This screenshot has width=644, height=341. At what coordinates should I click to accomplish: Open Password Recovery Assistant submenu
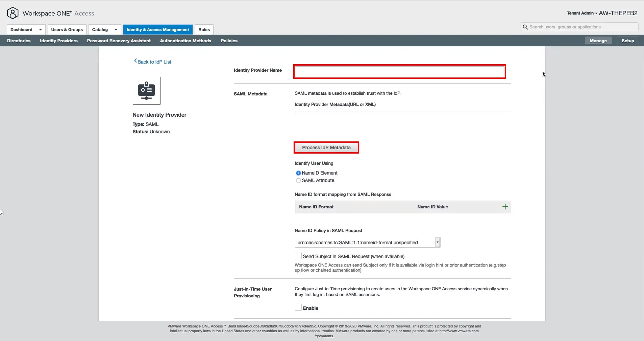[119, 41]
